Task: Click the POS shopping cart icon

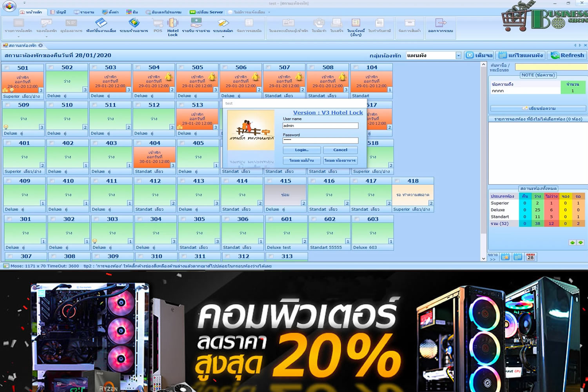Action: (158, 26)
